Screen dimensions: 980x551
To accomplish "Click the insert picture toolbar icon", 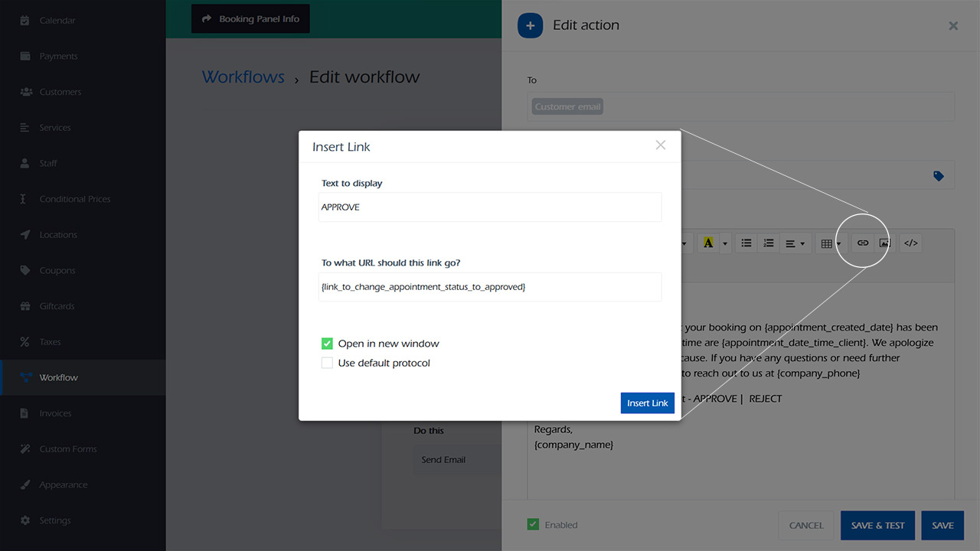I will click(884, 243).
